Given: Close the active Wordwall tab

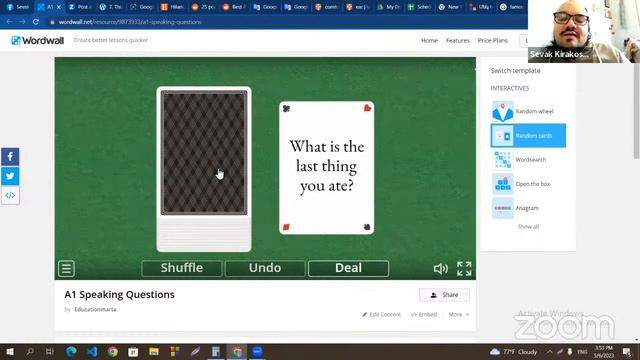Looking at the screenshot, I should (x=59, y=7).
